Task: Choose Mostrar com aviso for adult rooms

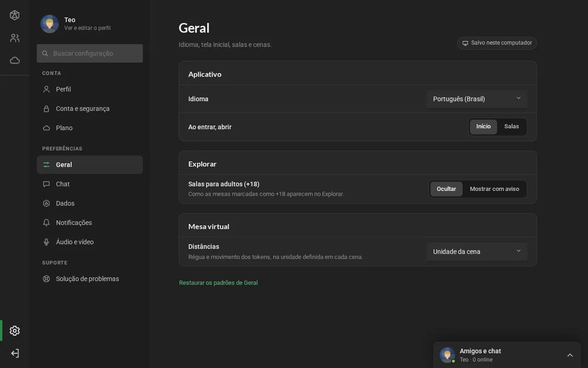Action: [494, 189]
